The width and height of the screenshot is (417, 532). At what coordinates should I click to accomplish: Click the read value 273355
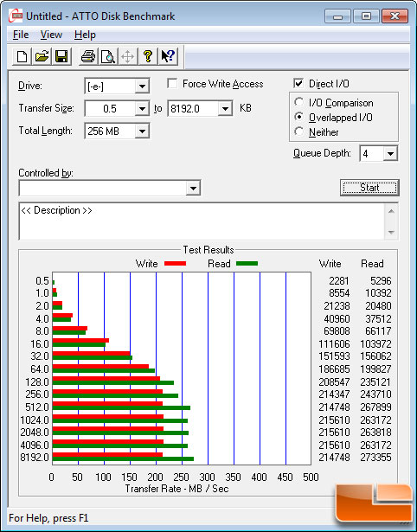click(x=375, y=458)
